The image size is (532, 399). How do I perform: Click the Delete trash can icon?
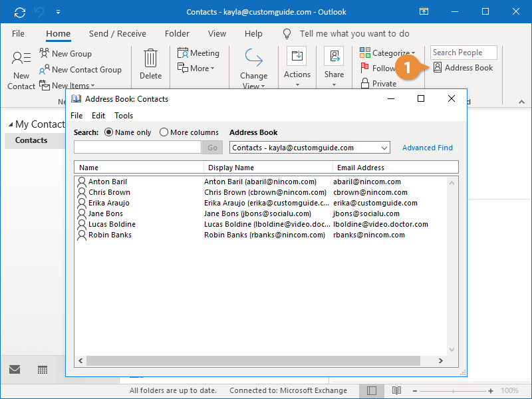click(x=150, y=58)
